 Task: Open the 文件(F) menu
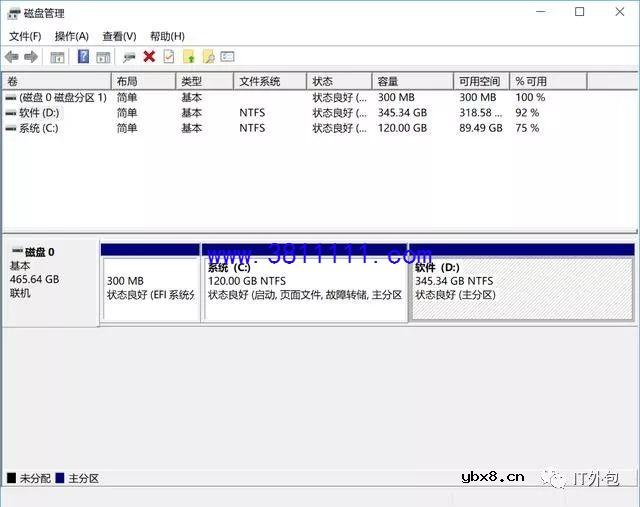(25, 36)
